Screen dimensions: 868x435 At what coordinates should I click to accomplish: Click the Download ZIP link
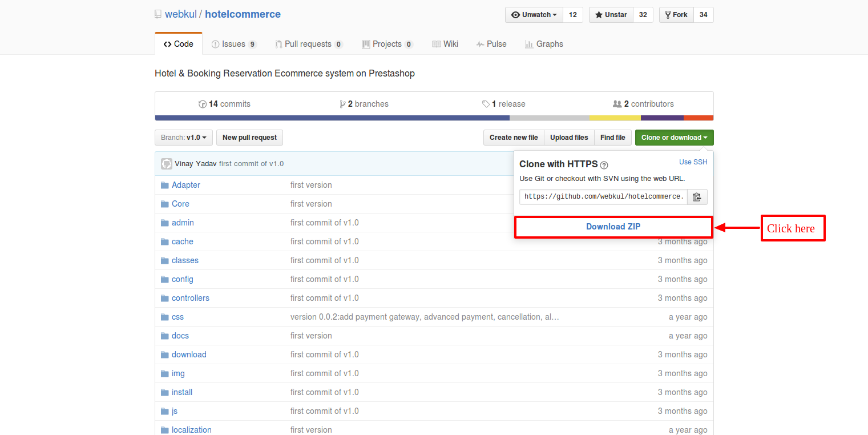pyautogui.click(x=613, y=227)
